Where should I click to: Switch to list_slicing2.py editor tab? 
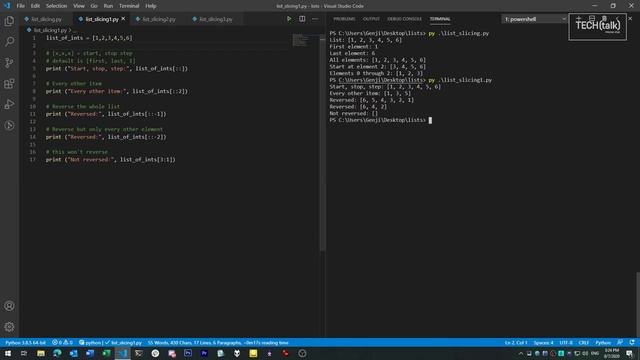(x=158, y=19)
